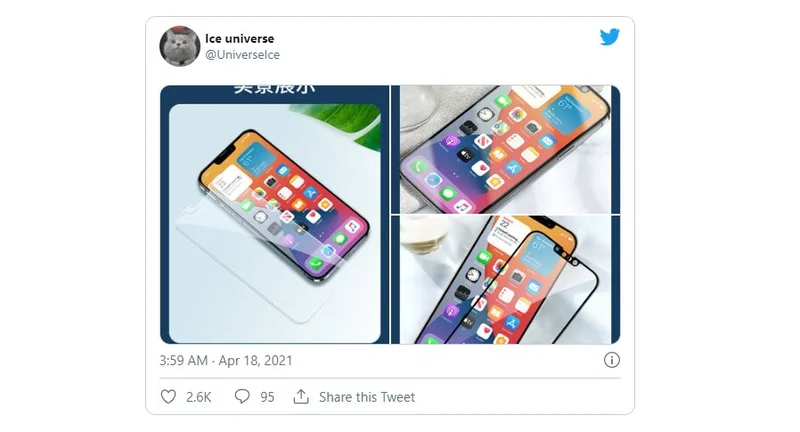Image resolution: width=800 pixels, height=432 pixels.
Task: Visit the @UniverseIce handle link
Action: click(242, 55)
